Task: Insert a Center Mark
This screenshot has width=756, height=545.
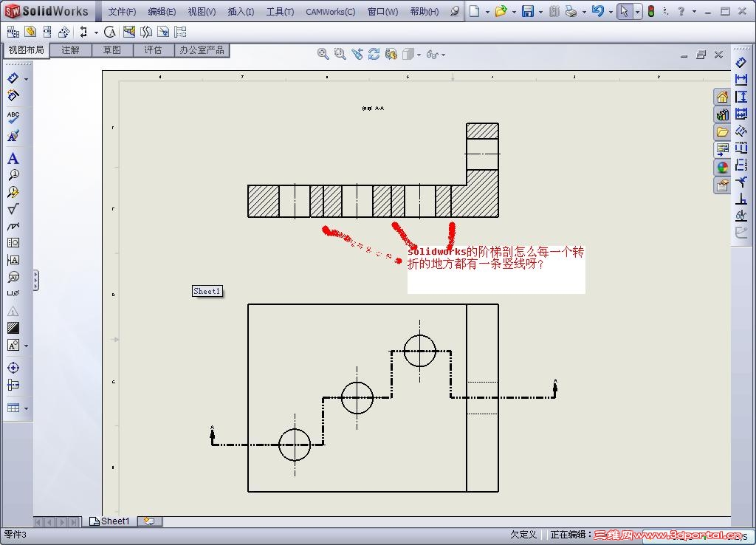Action: [x=13, y=368]
